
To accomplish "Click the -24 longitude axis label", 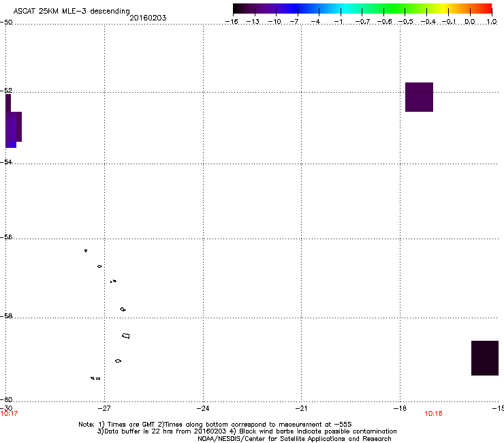I will [x=203, y=408].
